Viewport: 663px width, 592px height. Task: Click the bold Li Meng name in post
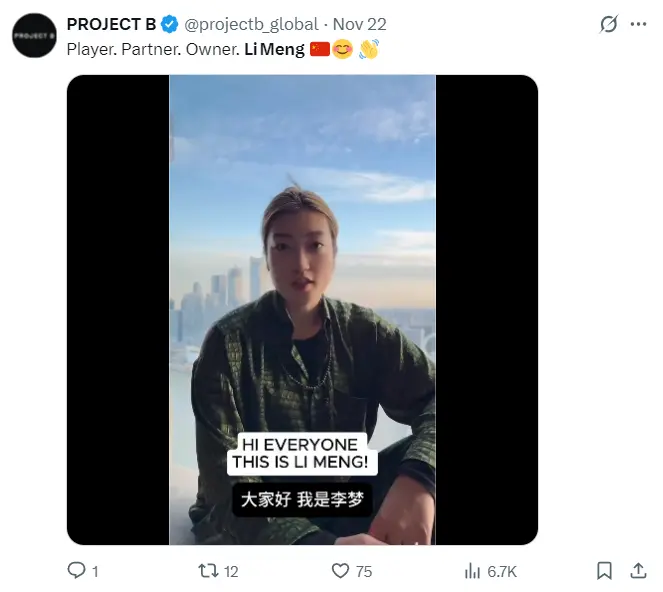click(275, 49)
